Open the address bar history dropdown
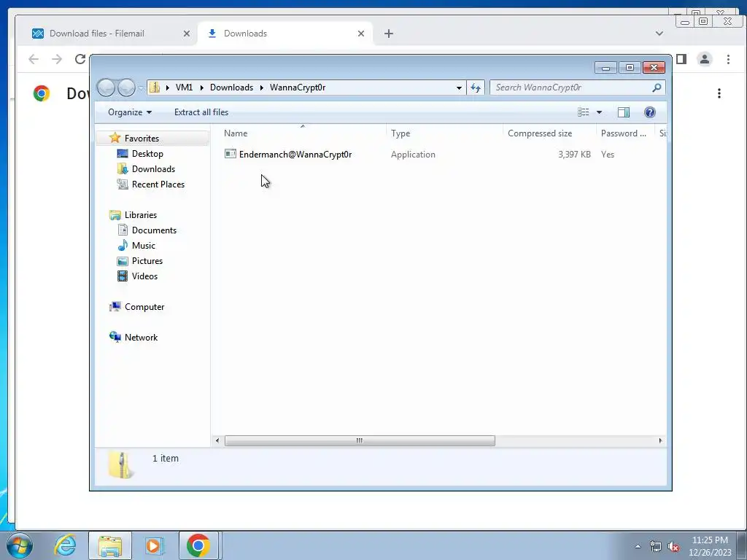This screenshot has width=747, height=560. click(x=459, y=87)
